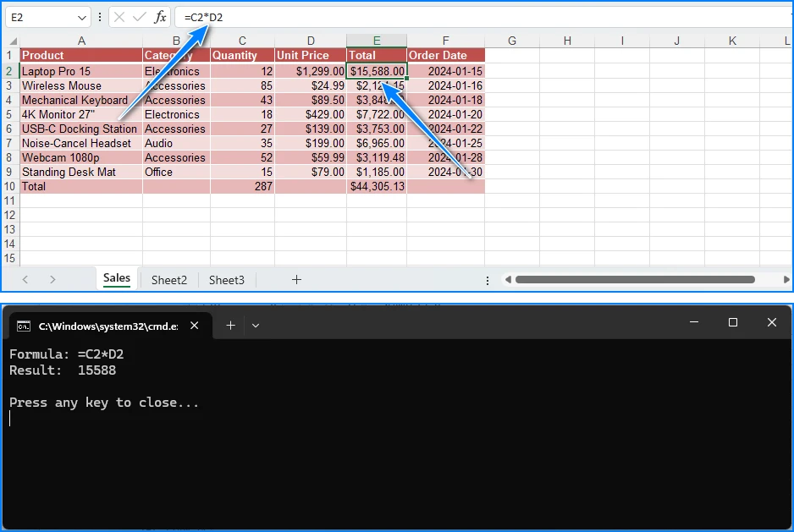This screenshot has height=532, width=794.
Task: Close the cmd.exe terminal tab
Action: [195, 326]
